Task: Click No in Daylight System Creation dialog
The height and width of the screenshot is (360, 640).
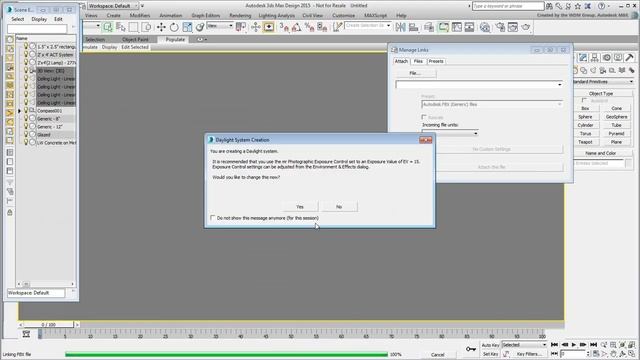Action: click(x=339, y=207)
